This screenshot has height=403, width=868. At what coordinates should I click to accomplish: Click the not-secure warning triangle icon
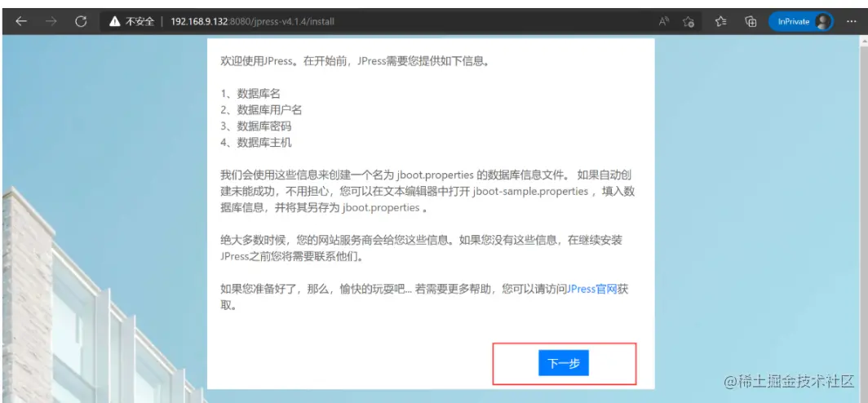point(114,21)
